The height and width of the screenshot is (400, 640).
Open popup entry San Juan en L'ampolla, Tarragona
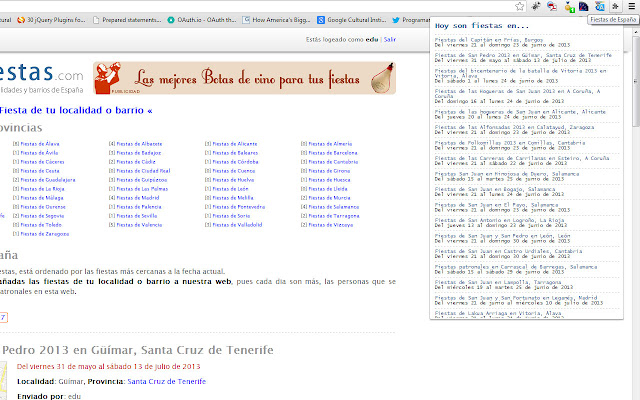tap(498, 282)
